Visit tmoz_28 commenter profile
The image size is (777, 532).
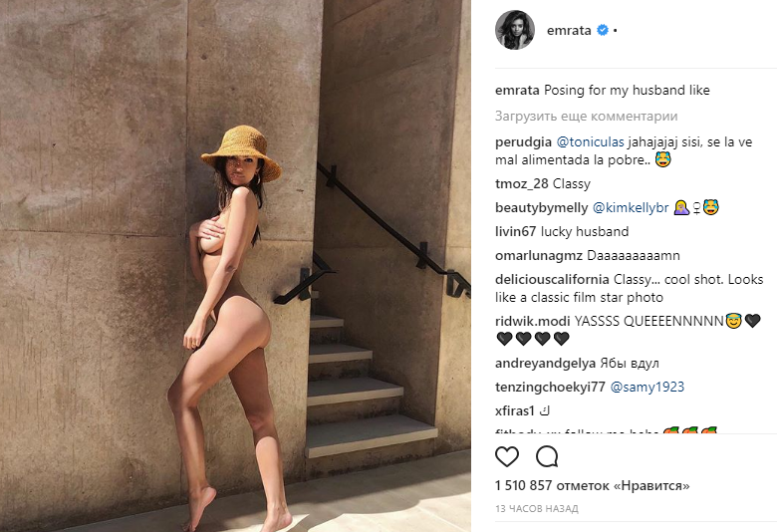[522, 184]
